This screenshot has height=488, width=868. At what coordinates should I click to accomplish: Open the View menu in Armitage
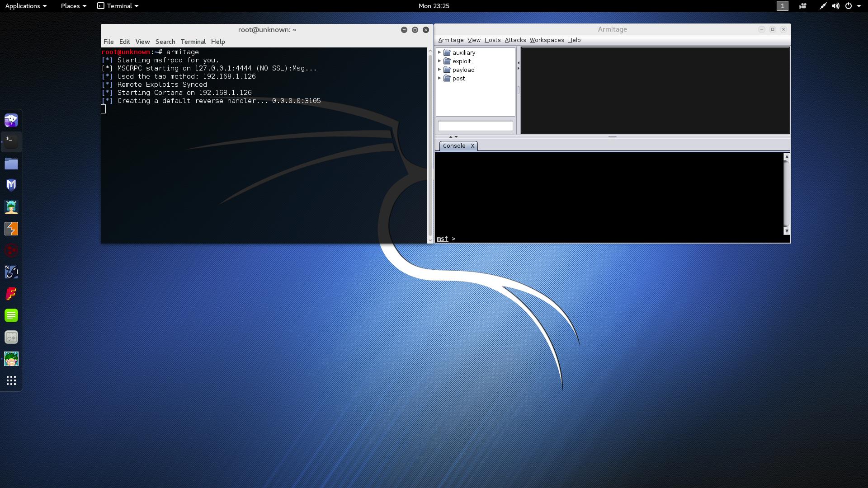pyautogui.click(x=474, y=40)
